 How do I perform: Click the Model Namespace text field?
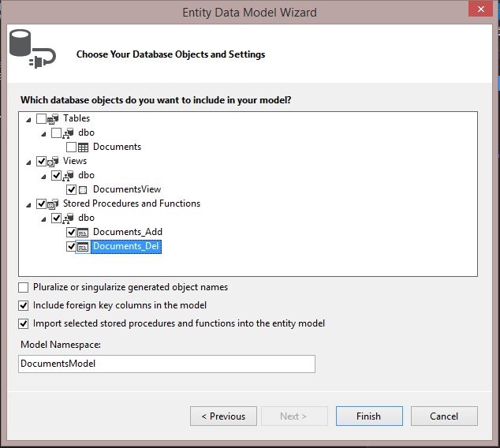coord(166,364)
